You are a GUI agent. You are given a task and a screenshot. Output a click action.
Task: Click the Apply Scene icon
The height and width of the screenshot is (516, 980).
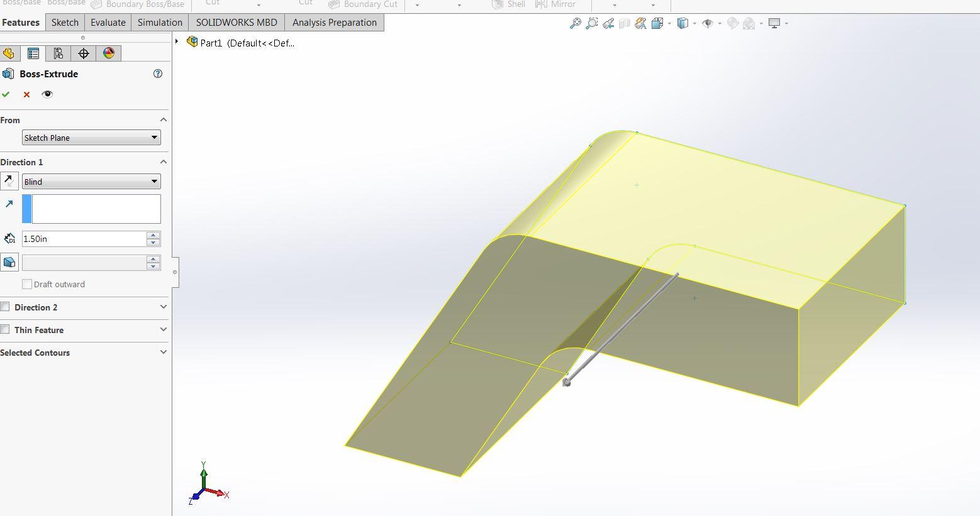click(749, 24)
